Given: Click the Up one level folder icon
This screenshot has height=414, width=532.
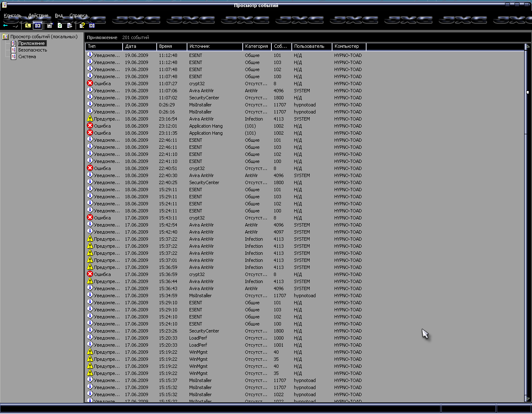Looking at the screenshot, I should click(28, 25).
